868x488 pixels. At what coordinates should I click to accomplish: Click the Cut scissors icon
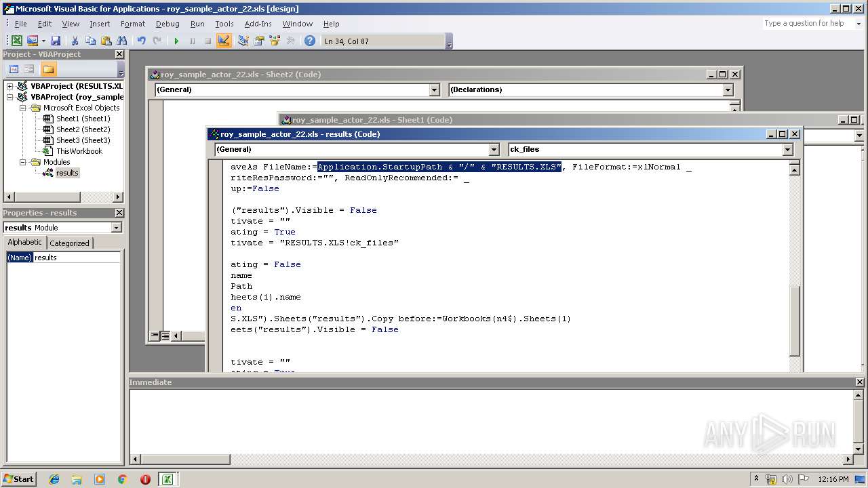coord(75,41)
